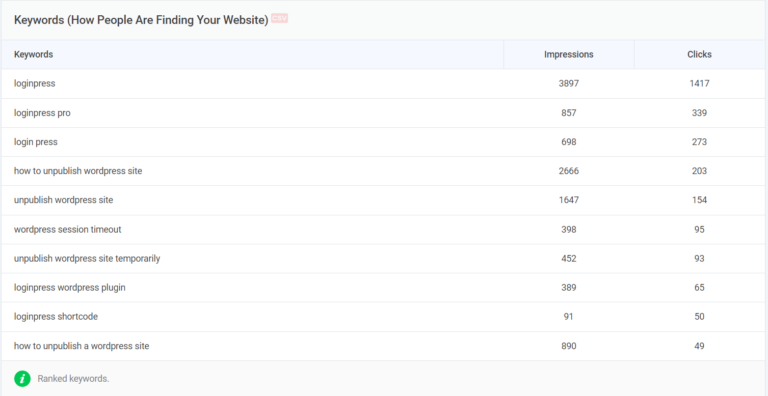Click the 398 impressions value
Viewport: 768px width, 396px height.
click(569, 229)
